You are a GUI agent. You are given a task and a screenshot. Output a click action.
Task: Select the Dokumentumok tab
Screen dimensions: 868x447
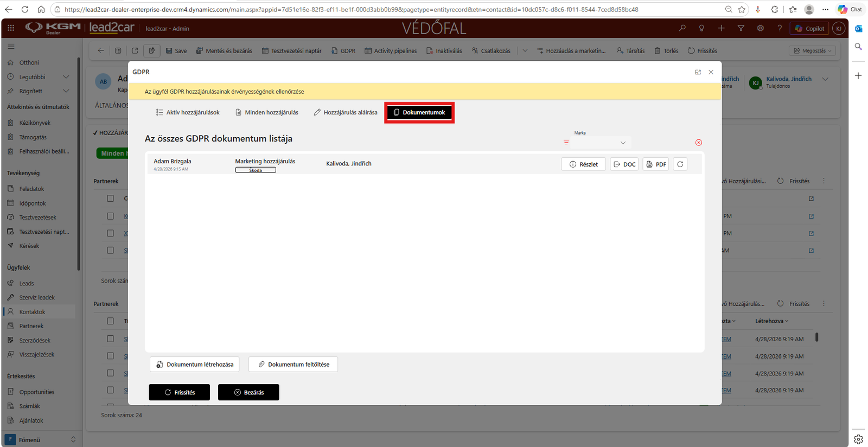[x=419, y=112]
